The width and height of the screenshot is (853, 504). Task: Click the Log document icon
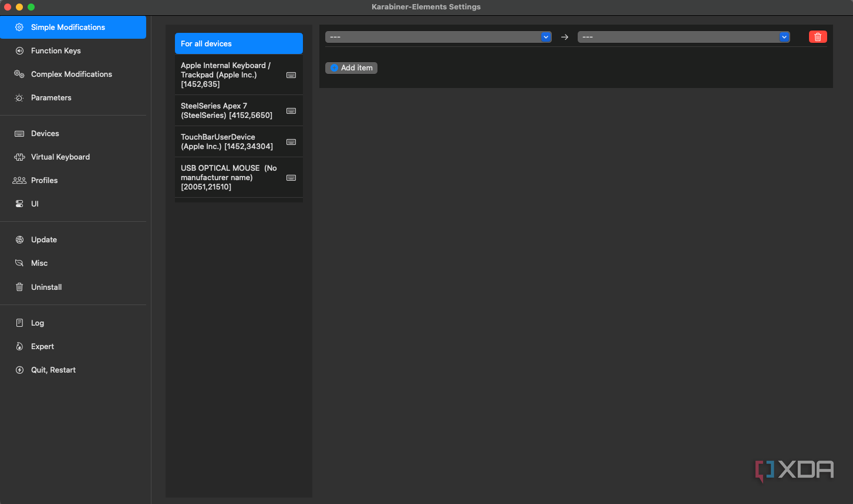19,323
